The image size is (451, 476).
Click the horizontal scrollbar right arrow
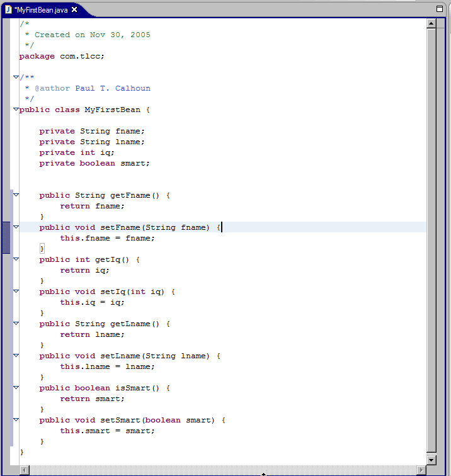(x=421, y=470)
